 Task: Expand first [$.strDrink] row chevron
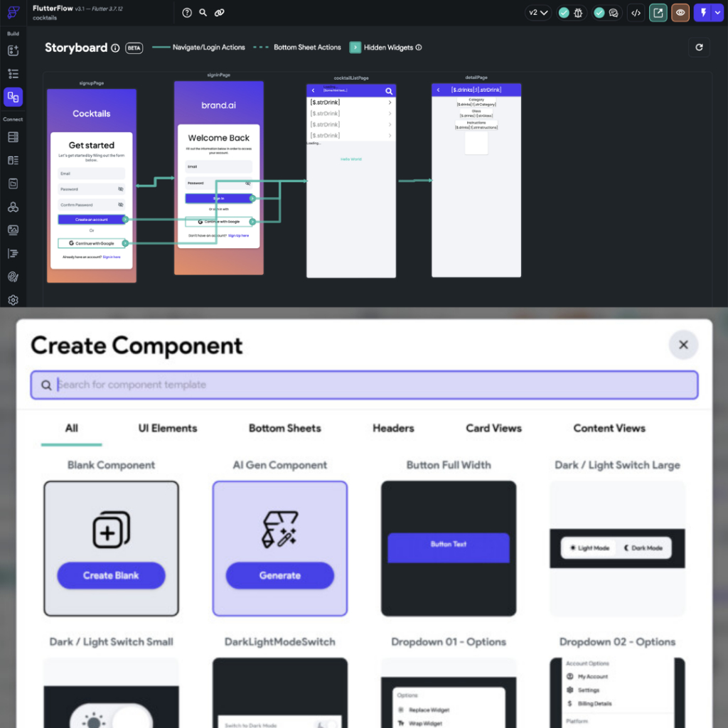point(390,102)
